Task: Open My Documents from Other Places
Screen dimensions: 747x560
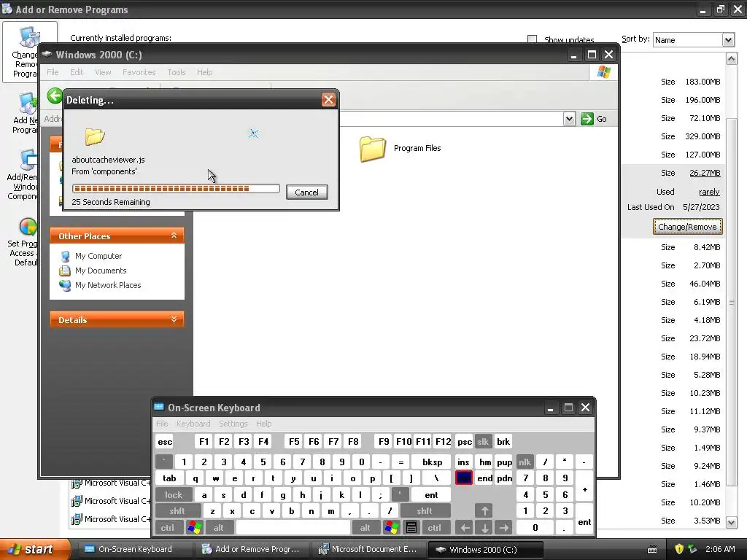Action: click(x=101, y=271)
